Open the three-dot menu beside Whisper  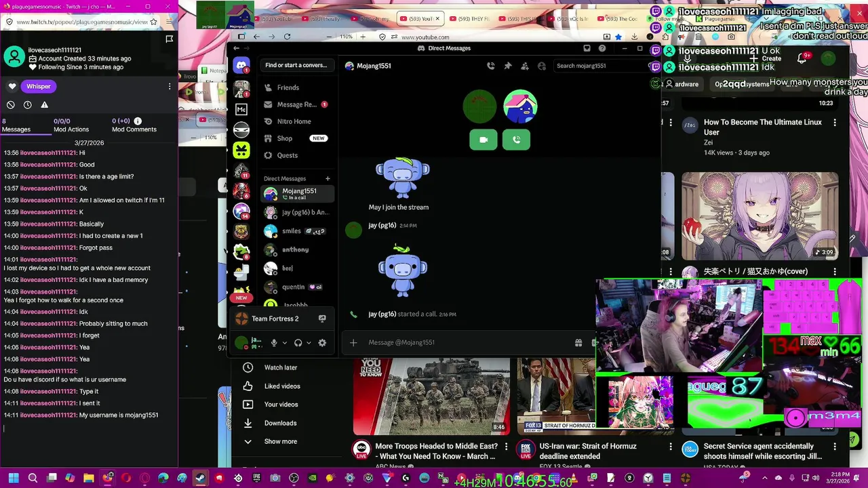pos(170,86)
